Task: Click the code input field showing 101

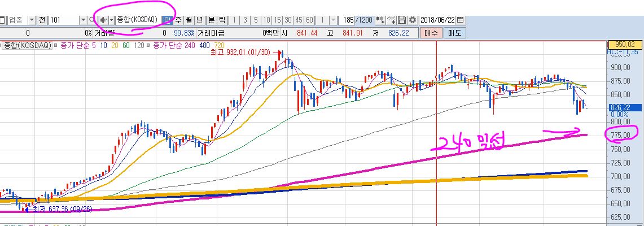Action: (63, 20)
